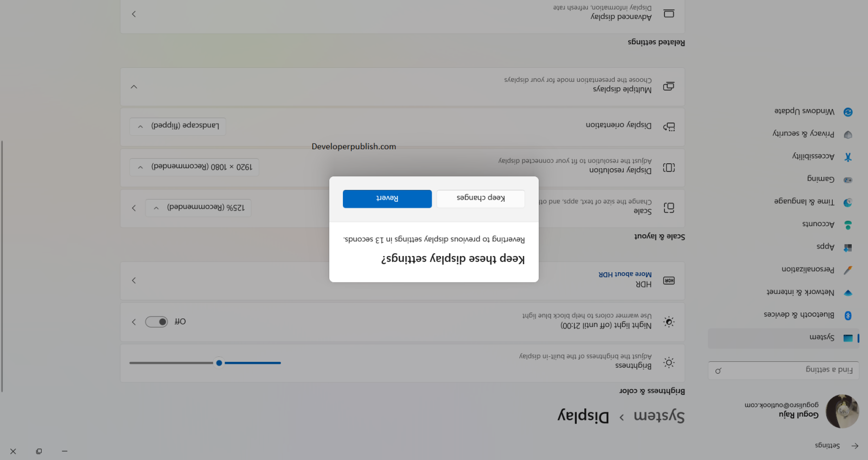Maximize the Settings window
Screen dimensions: 868x460
coord(39,451)
